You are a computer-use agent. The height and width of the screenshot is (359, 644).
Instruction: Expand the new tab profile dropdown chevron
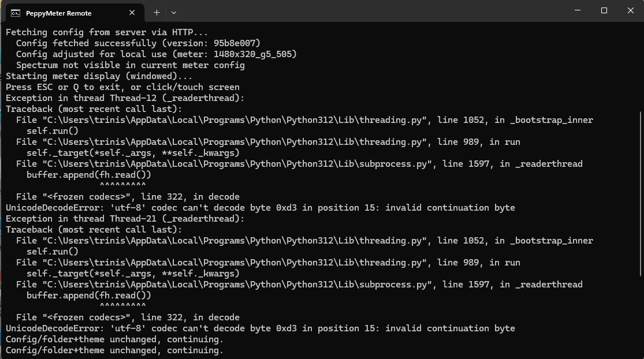coord(174,12)
